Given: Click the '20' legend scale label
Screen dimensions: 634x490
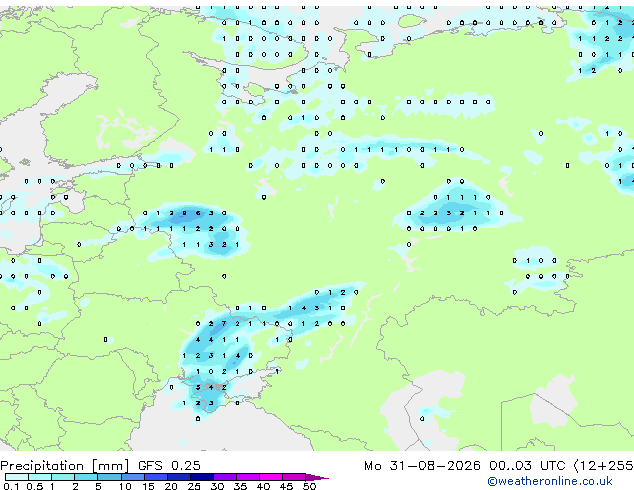Looking at the screenshot, I should pos(171,486).
